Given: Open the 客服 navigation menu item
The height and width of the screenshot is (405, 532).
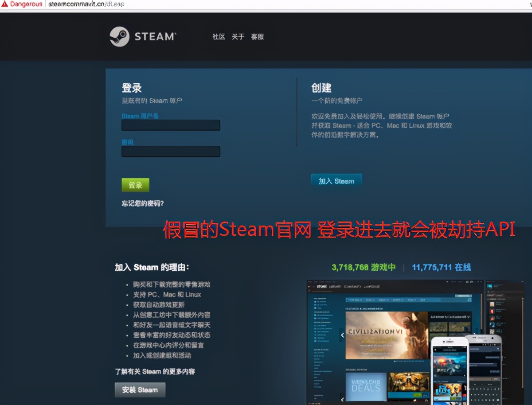Looking at the screenshot, I should point(257,37).
